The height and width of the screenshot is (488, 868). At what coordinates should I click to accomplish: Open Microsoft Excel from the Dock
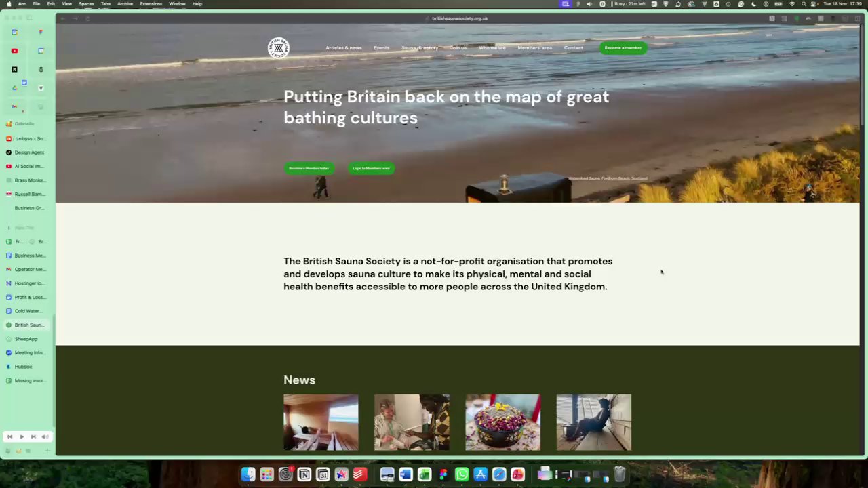tap(425, 475)
